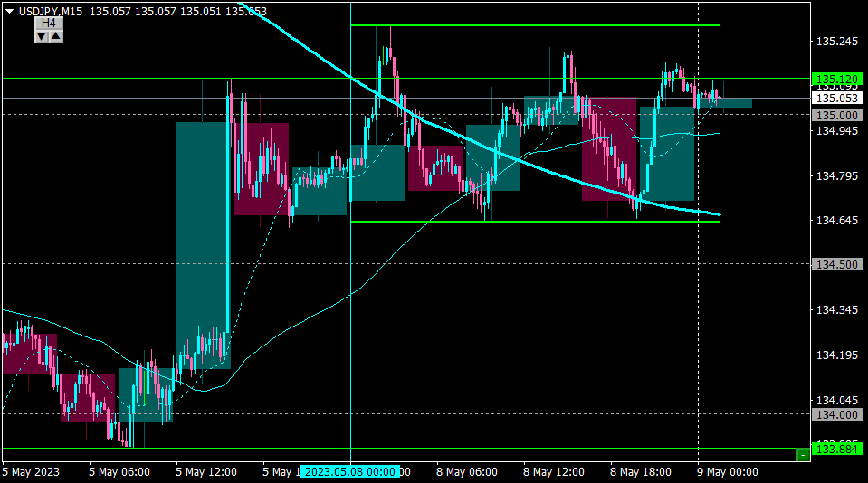Select the 135.120 green price label
This screenshot has height=483, width=868.
click(837, 79)
